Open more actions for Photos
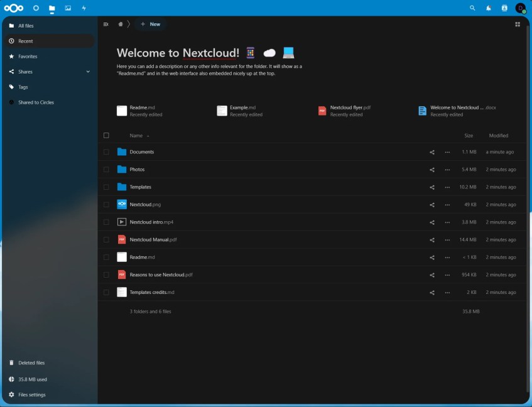Image resolution: width=532 pixels, height=407 pixels. coord(447,170)
